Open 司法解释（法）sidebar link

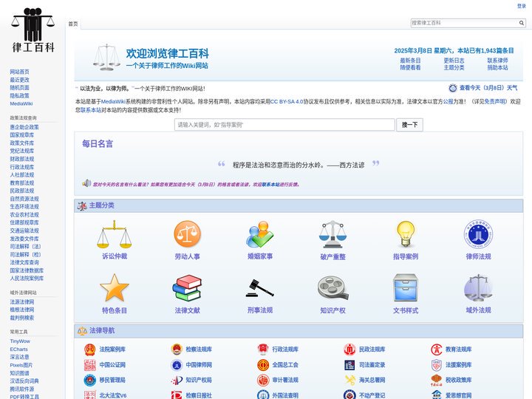click(x=25, y=246)
